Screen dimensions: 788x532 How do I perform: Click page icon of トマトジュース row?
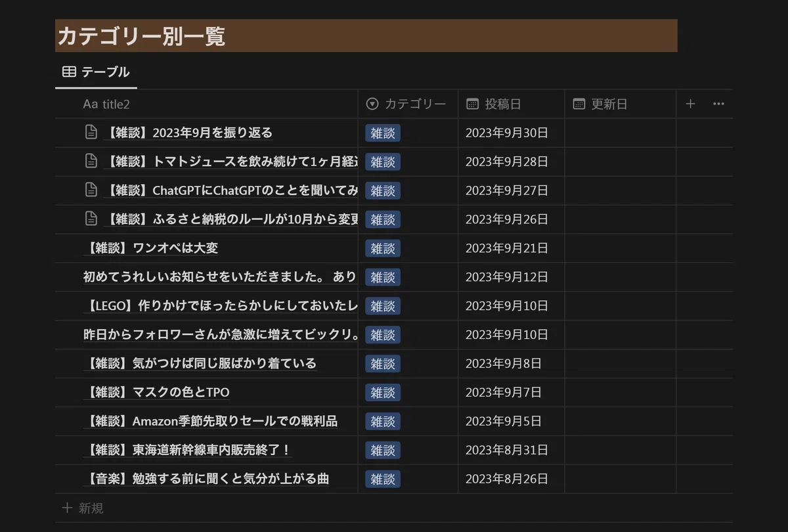[91, 162]
